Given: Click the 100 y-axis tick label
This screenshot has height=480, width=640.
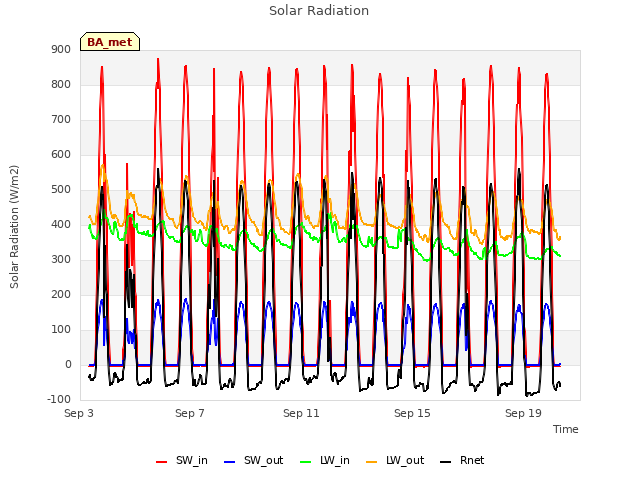Looking at the screenshot, I should pos(61,329).
